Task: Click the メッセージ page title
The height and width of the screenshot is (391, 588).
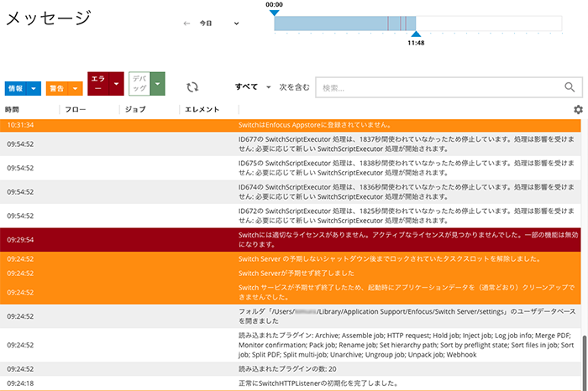Action: pos(49,18)
